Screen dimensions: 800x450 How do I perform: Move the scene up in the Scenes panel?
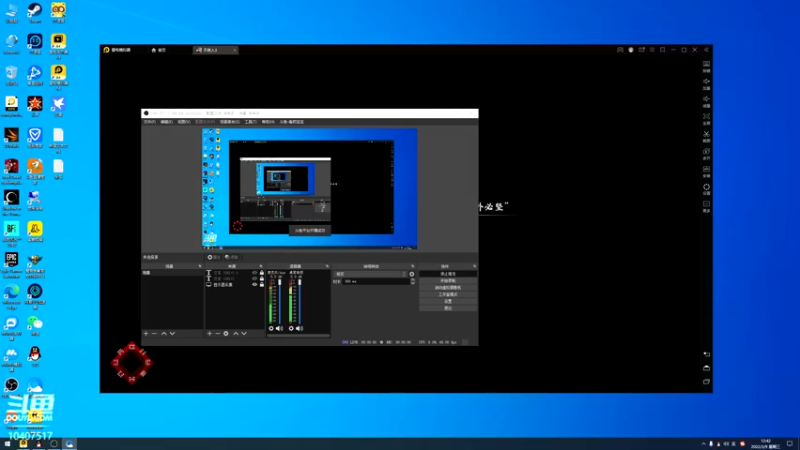(164, 334)
